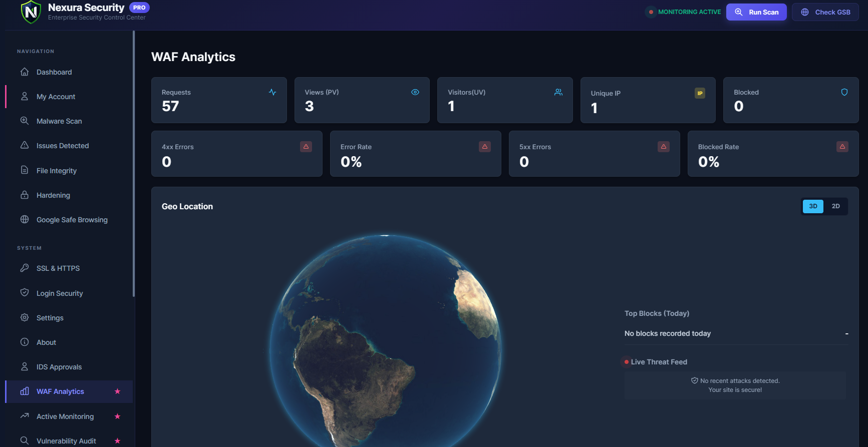Click 'No blocks recorded today' row
Viewport: 868px width, 447px height.
[x=736, y=333]
